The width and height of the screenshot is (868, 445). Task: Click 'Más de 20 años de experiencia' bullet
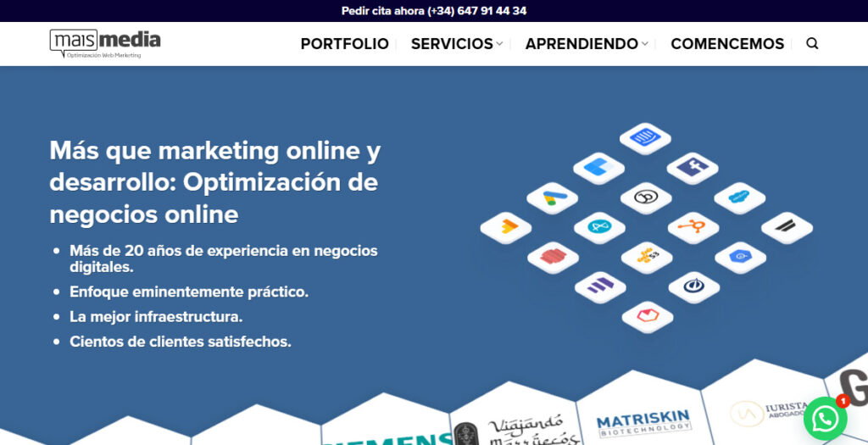click(224, 259)
